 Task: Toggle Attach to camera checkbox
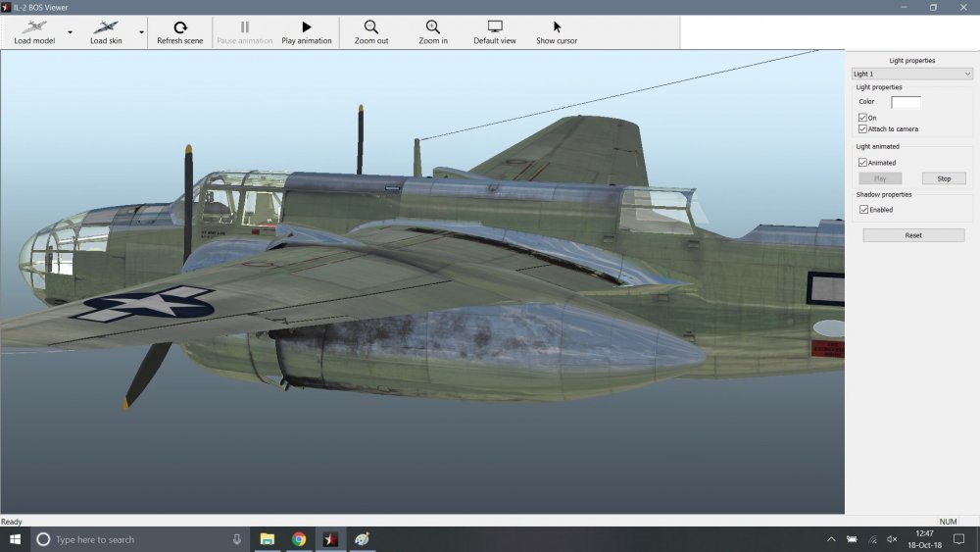862,128
